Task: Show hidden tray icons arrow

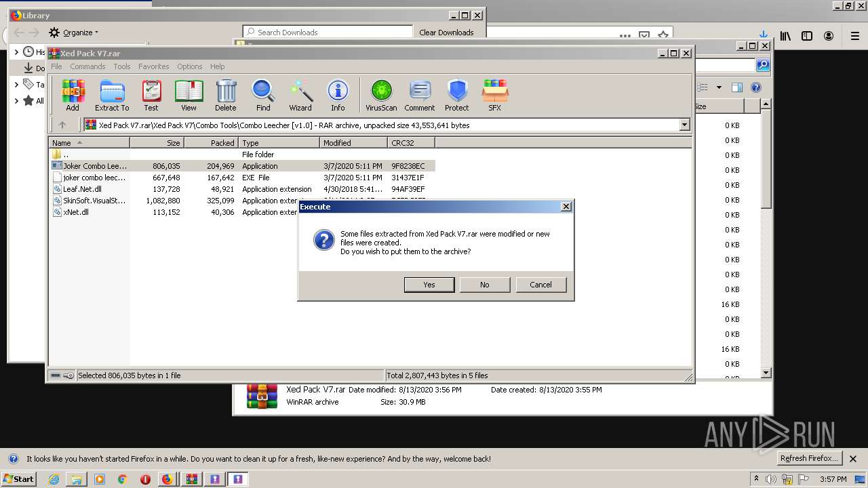Action: (756, 479)
